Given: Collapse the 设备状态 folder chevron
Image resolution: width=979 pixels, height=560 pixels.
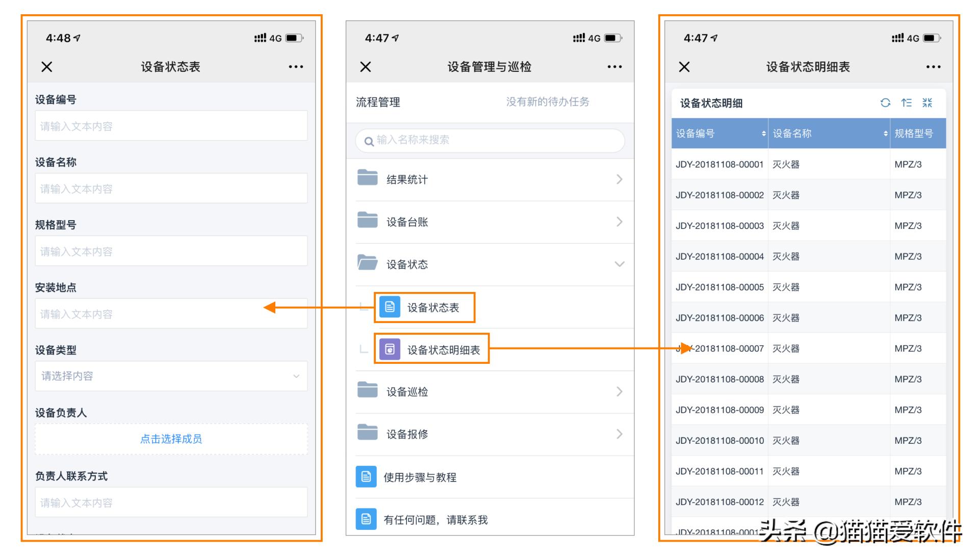Looking at the screenshot, I should tap(619, 264).
